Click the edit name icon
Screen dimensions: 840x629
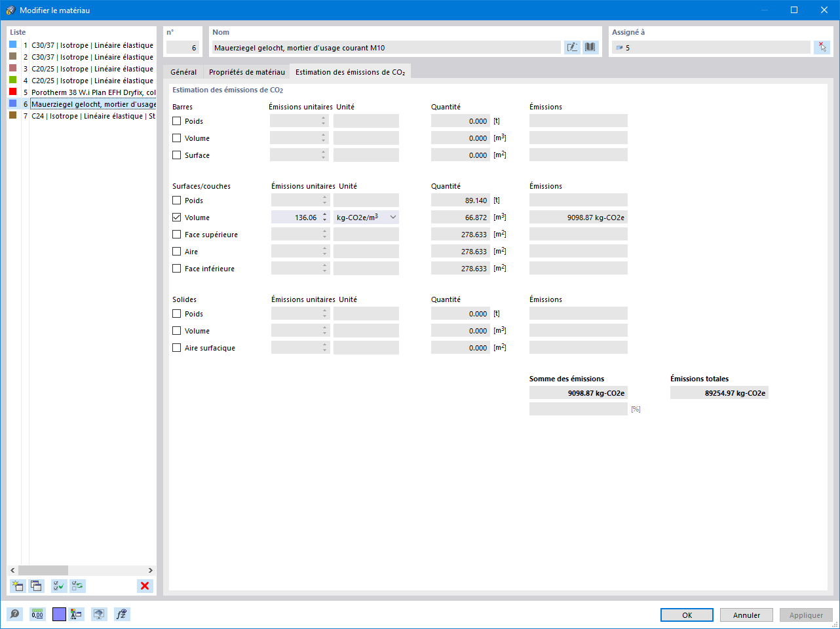point(572,47)
